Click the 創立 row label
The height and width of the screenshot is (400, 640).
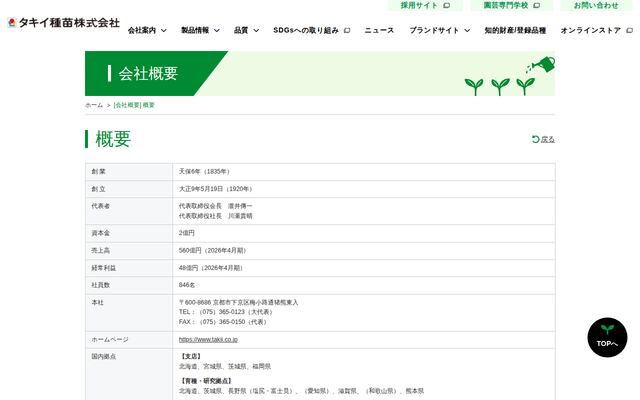click(x=98, y=189)
